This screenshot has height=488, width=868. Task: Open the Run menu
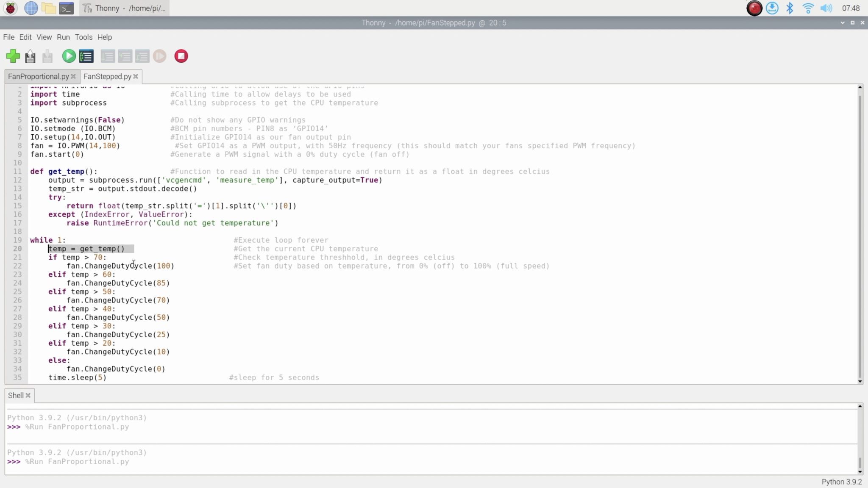63,37
